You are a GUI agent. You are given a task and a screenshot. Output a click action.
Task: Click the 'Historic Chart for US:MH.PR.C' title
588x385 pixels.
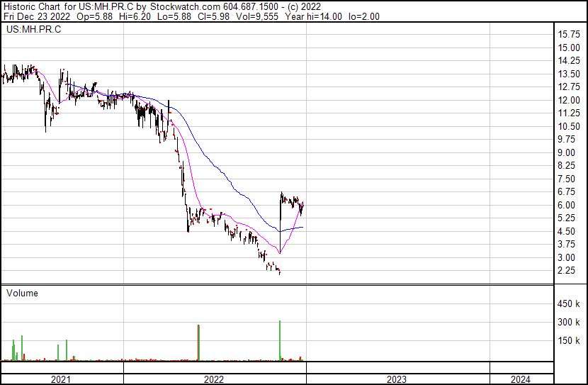[69, 7]
